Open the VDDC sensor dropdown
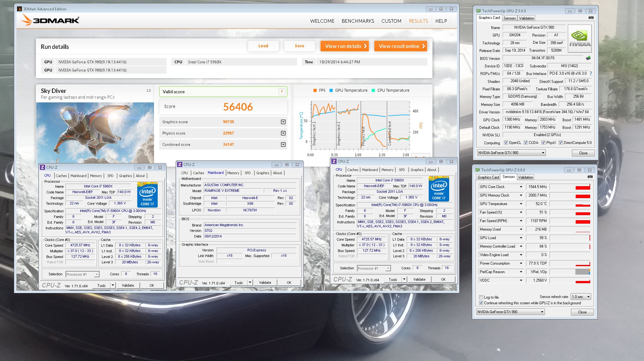The width and height of the screenshot is (644, 361). pyautogui.click(x=521, y=280)
